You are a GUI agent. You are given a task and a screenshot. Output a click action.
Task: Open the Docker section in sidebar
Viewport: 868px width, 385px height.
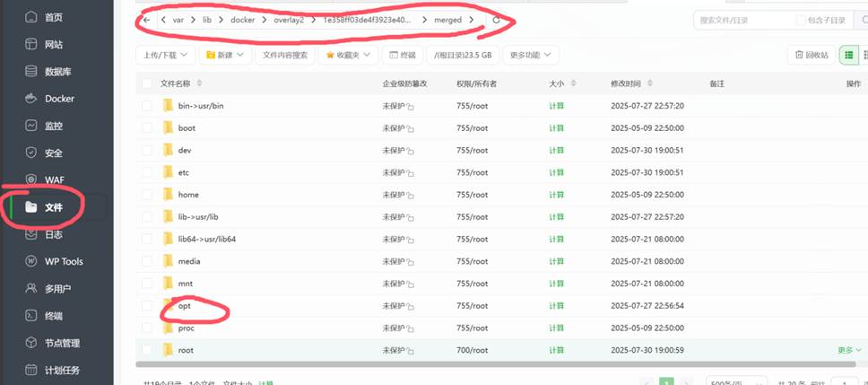(59, 99)
